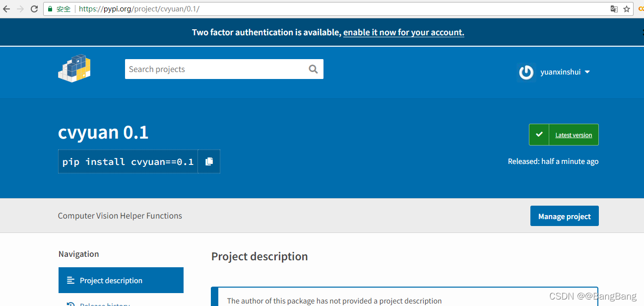Open the translate page icon in address bar
Viewport: 644px width, 306px height.
tap(614, 9)
